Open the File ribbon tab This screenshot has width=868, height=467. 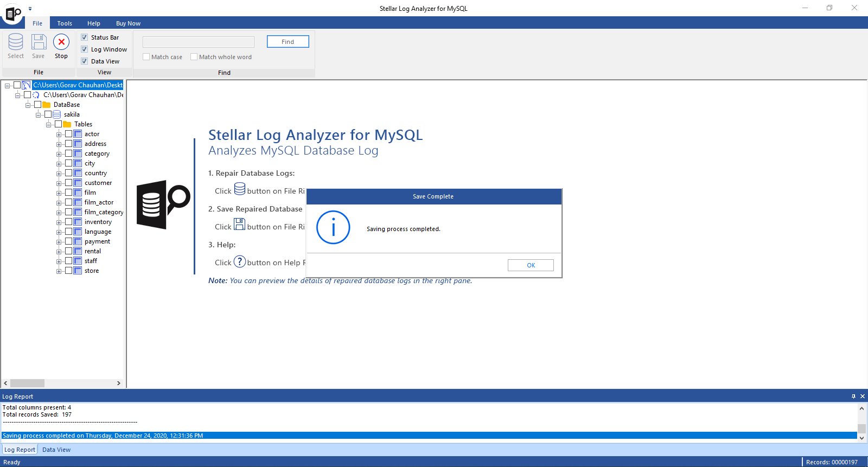click(37, 23)
